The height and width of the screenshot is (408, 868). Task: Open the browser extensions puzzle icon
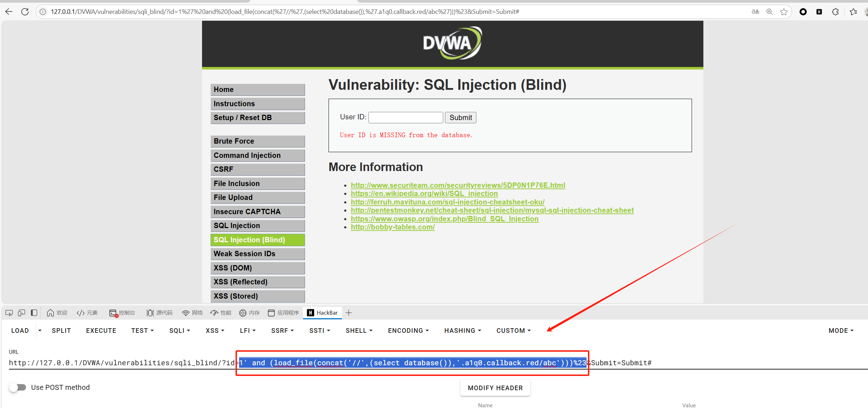835,12
